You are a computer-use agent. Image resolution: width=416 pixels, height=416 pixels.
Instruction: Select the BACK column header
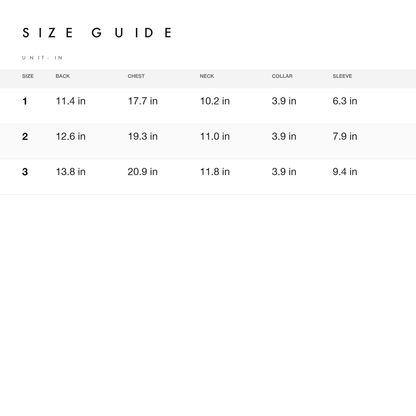(63, 76)
